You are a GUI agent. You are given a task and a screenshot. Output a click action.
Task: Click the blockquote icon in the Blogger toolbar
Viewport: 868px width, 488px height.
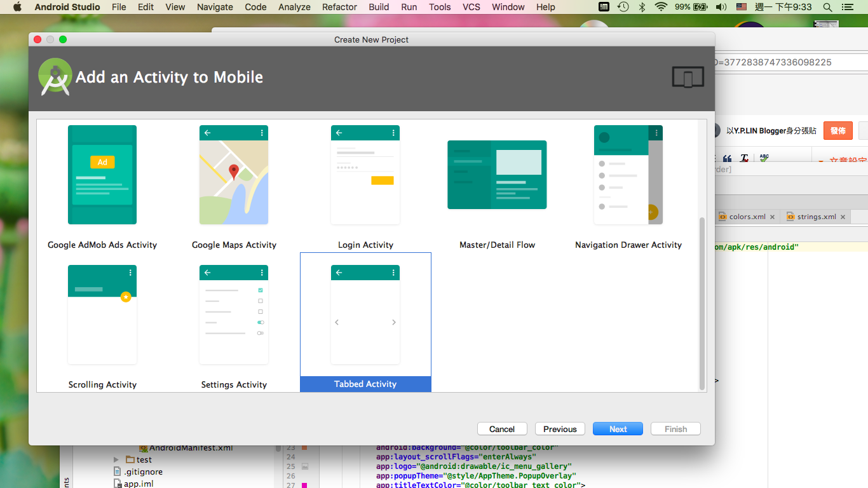728,158
